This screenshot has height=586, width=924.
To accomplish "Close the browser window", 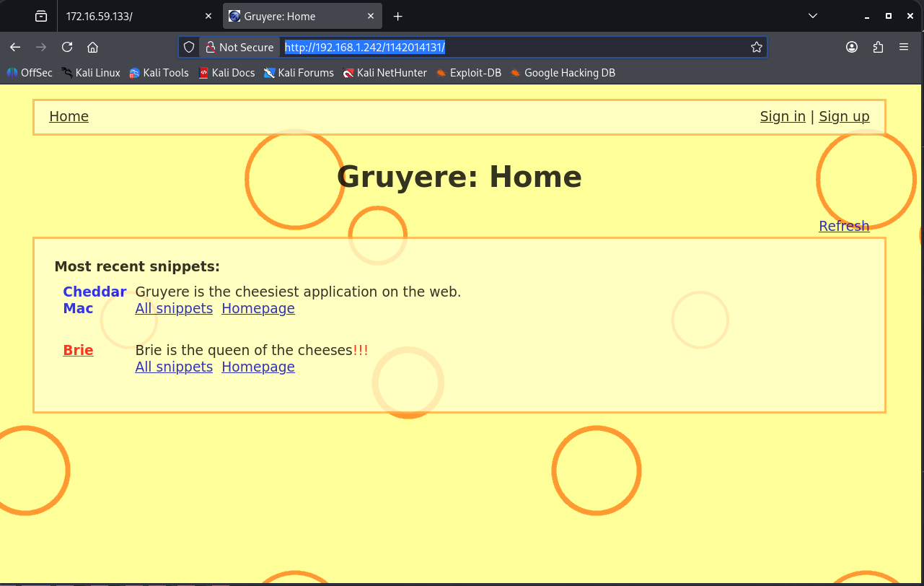I will click(x=909, y=16).
